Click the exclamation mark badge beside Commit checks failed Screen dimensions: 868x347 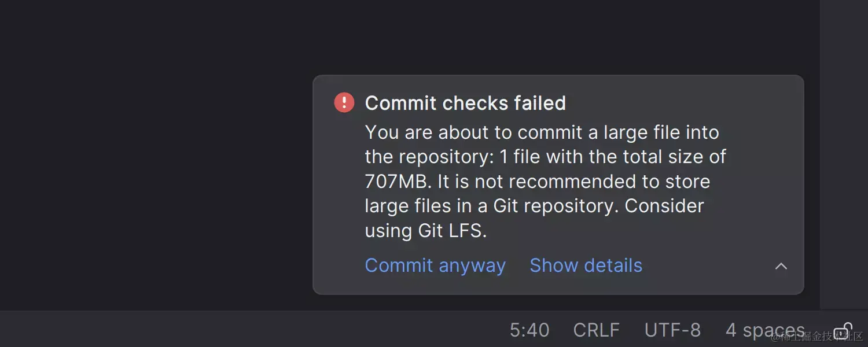(343, 102)
